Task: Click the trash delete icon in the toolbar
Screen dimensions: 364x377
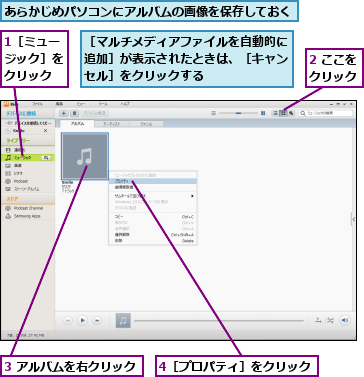Action: [x=75, y=113]
